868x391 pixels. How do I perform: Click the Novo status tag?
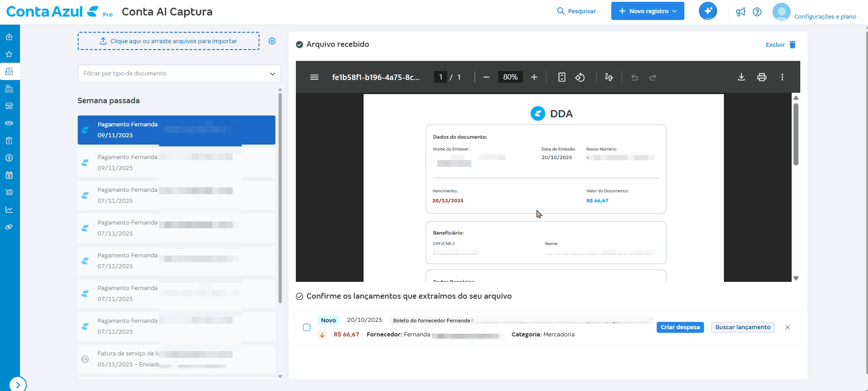(328, 321)
